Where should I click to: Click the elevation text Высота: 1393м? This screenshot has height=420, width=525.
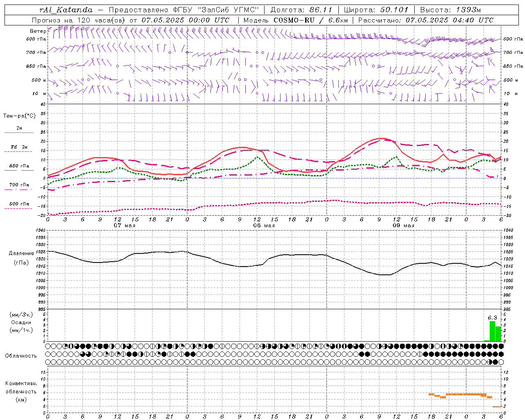point(450,10)
